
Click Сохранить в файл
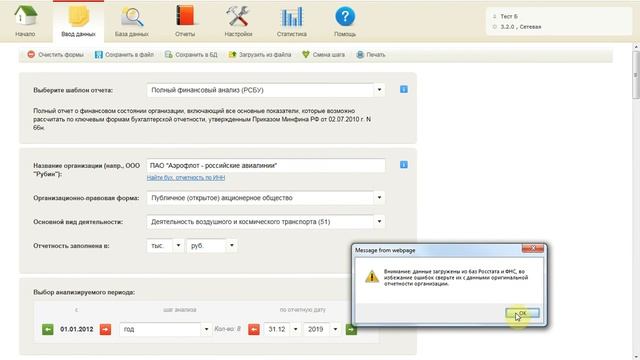[x=124, y=55]
